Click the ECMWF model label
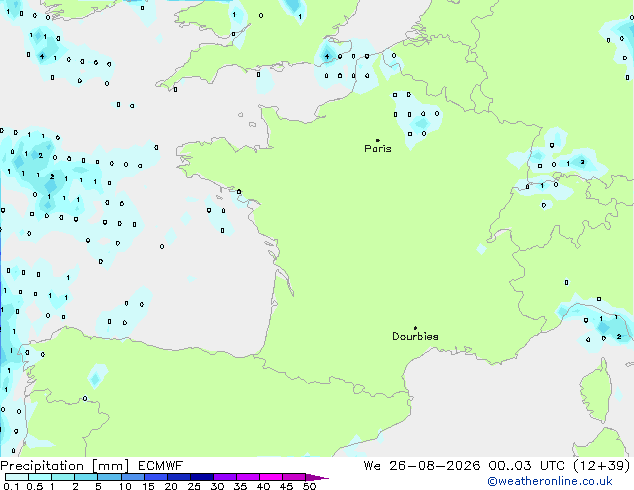This screenshot has height=490, width=634. [x=160, y=466]
